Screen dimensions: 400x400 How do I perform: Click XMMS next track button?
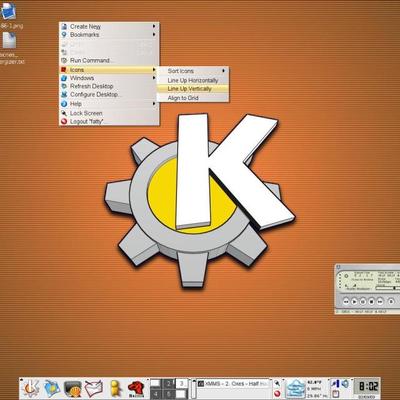380,301
